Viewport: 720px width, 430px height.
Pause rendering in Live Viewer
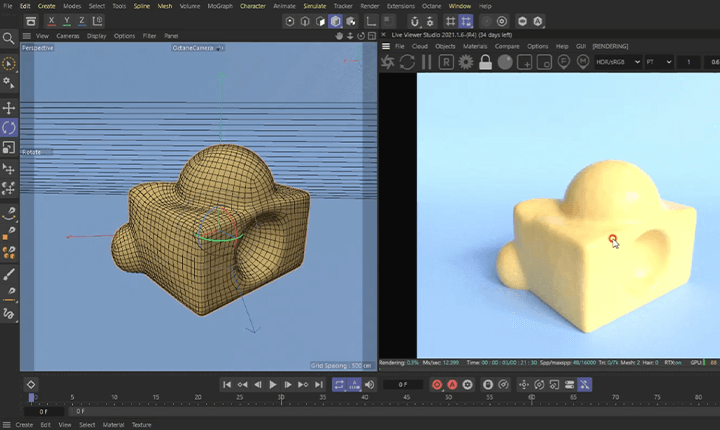427,62
